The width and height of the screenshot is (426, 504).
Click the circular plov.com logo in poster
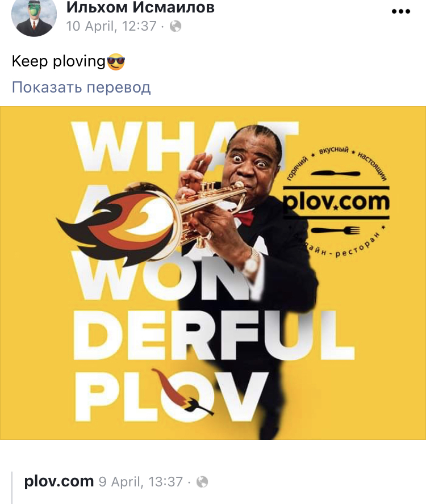point(336,202)
